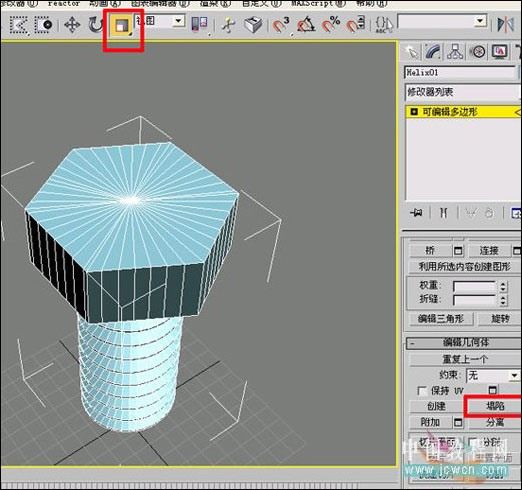Open the reactor menu
Screen dimensions: 522x490
(x=64, y=4)
